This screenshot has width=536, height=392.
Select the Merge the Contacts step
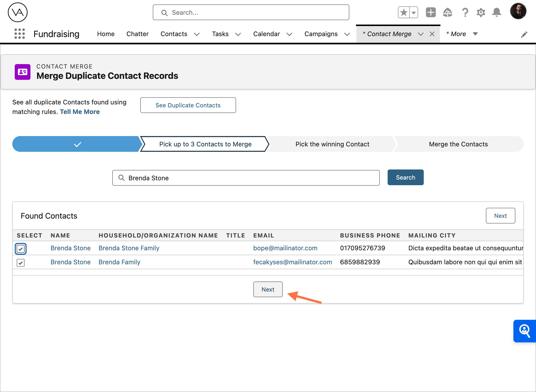pos(458,144)
